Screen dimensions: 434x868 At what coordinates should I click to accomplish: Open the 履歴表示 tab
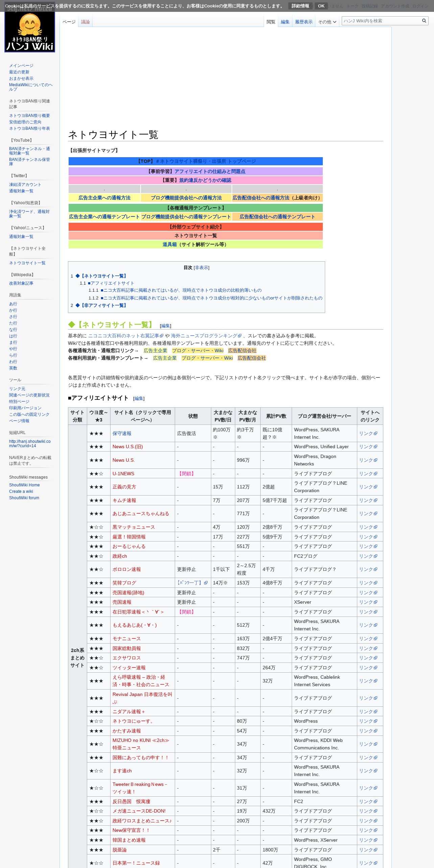point(304,22)
